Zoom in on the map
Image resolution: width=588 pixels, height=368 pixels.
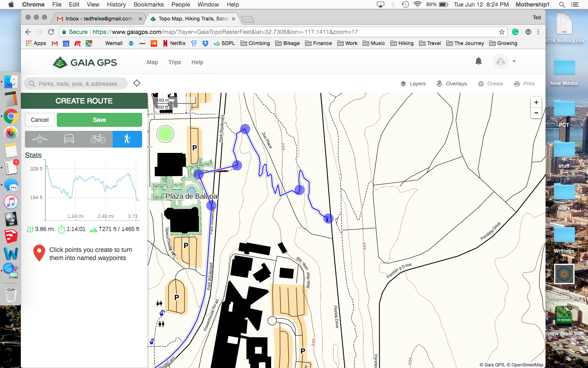(x=536, y=102)
